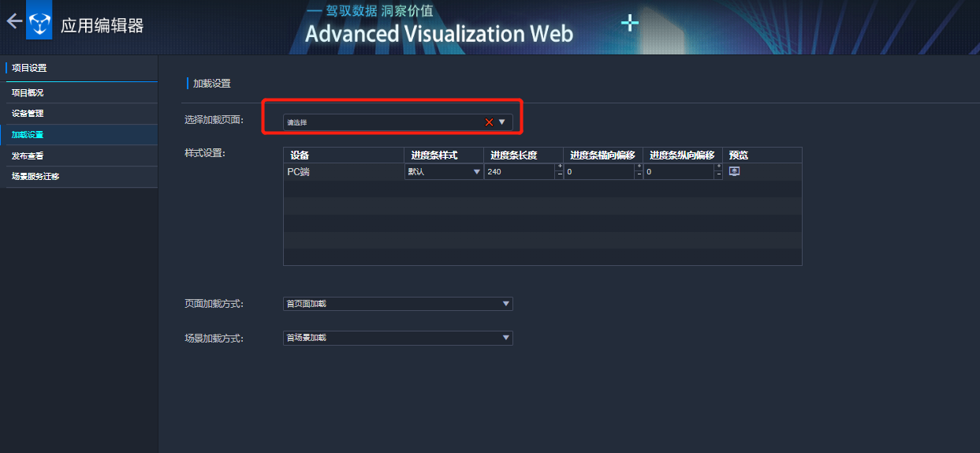Click the back arrow icon
The image size is (980, 453).
tap(14, 22)
